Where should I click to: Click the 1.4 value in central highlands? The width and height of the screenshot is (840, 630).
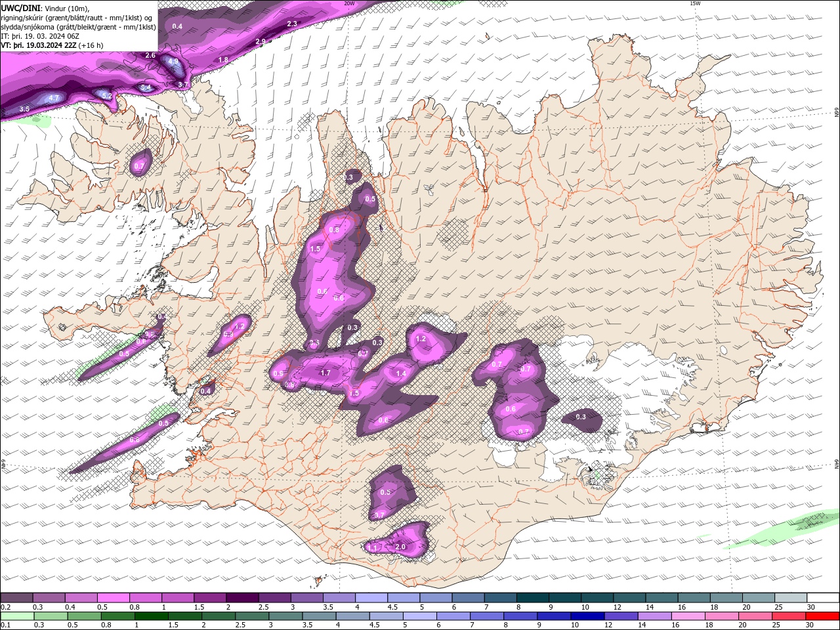[401, 373]
